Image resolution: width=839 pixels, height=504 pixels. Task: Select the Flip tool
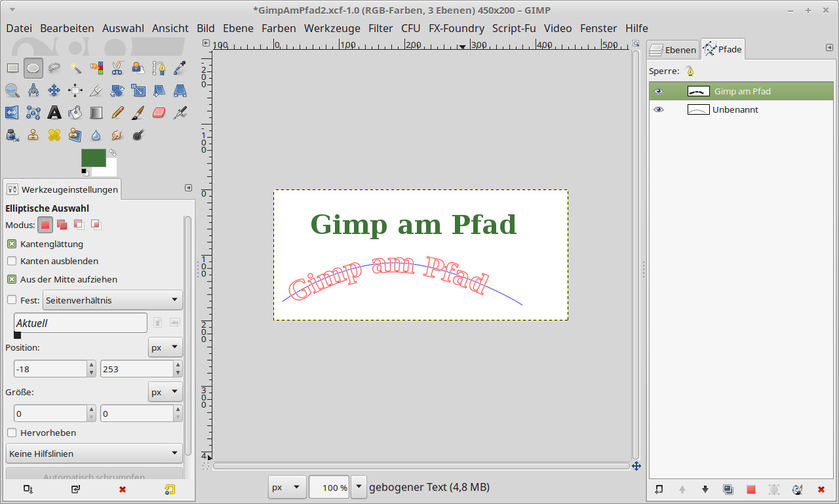click(x=12, y=113)
